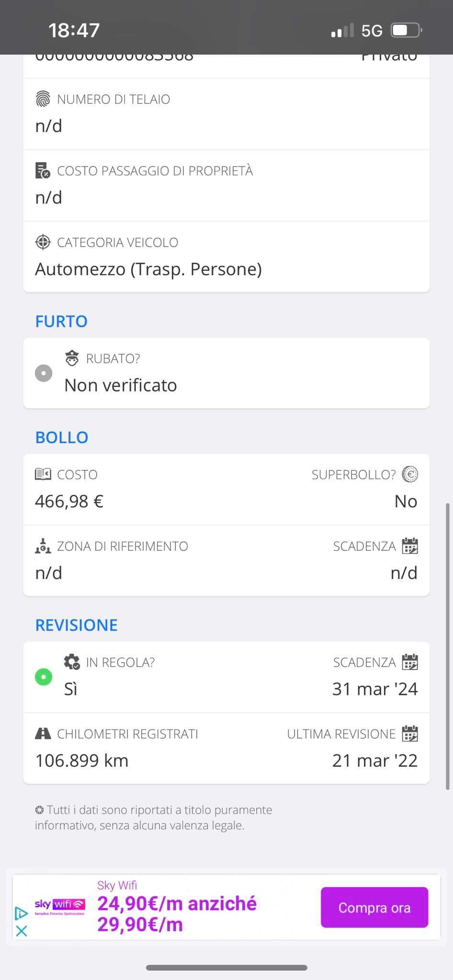
Task: Open the Sky Wifi price offer link
Action: coord(177,913)
